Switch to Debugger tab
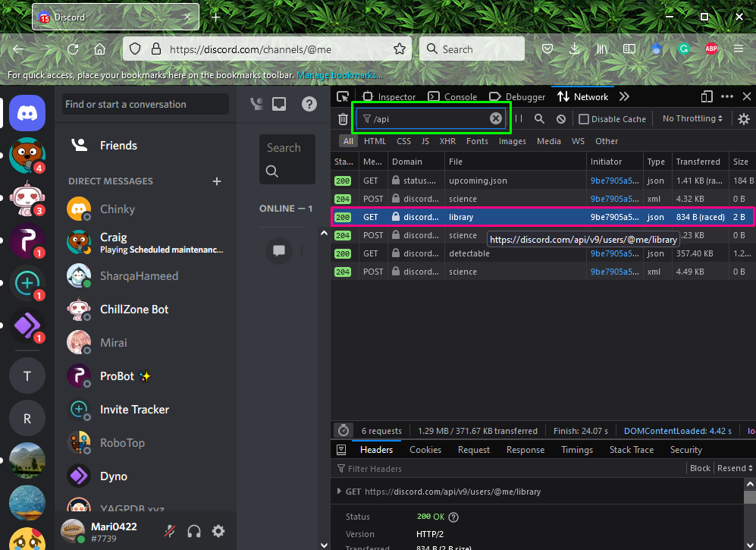 point(517,96)
